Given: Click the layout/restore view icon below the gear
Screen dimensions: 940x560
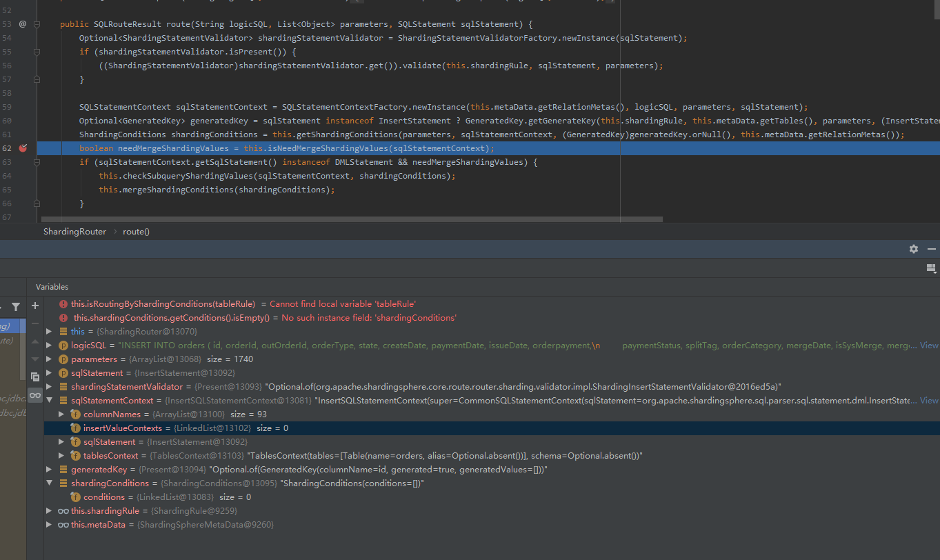Looking at the screenshot, I should [932, 268].
